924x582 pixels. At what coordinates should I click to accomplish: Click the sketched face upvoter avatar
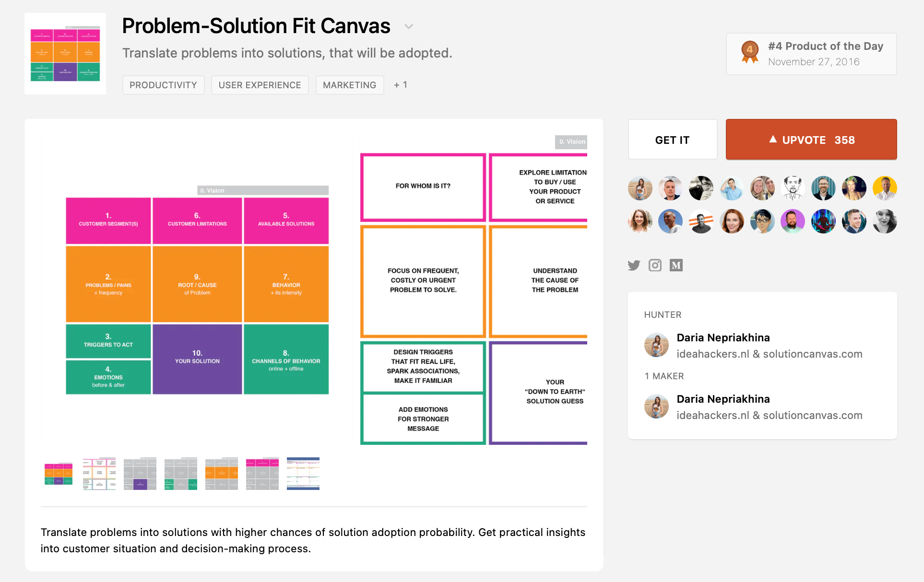(x=793, y=188)
